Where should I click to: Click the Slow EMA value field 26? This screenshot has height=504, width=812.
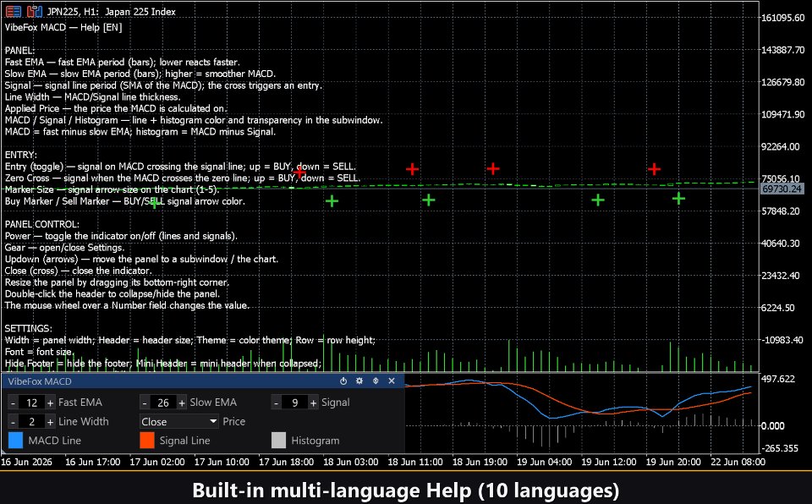click(x=163, y=403)
